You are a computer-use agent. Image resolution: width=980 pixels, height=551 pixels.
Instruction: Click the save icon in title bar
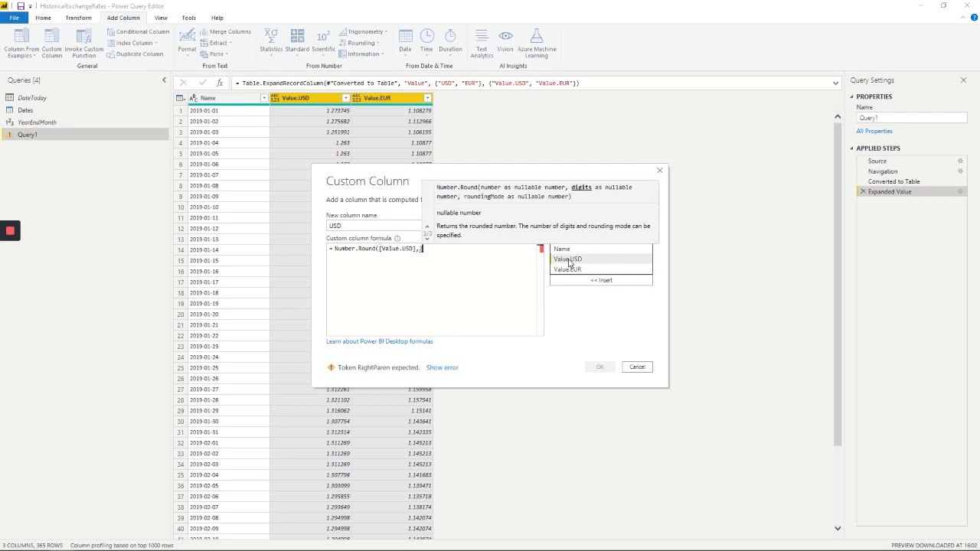coord(21,6)
